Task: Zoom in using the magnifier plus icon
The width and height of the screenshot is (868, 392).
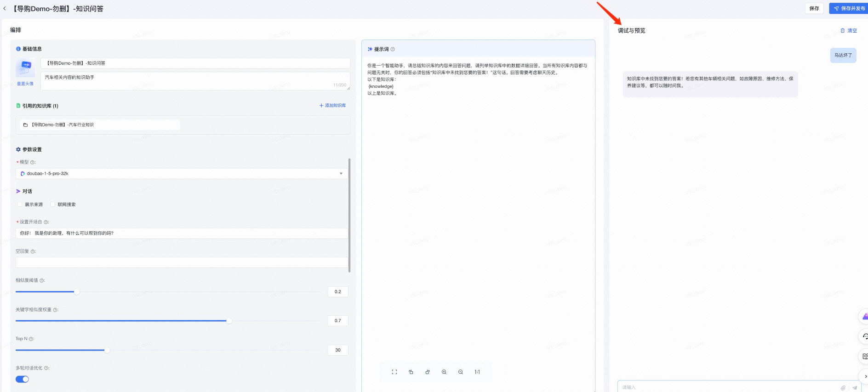Action: click(x=444, y=372)
